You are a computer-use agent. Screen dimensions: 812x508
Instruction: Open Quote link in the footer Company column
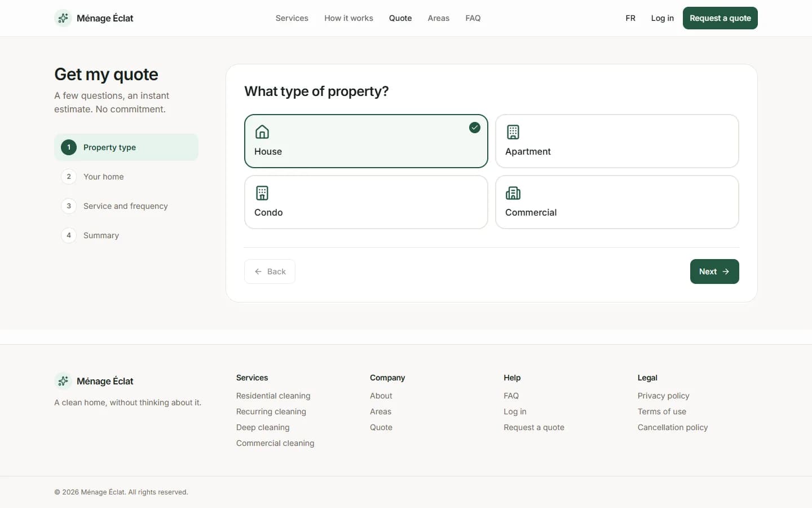tap(381, 427)
